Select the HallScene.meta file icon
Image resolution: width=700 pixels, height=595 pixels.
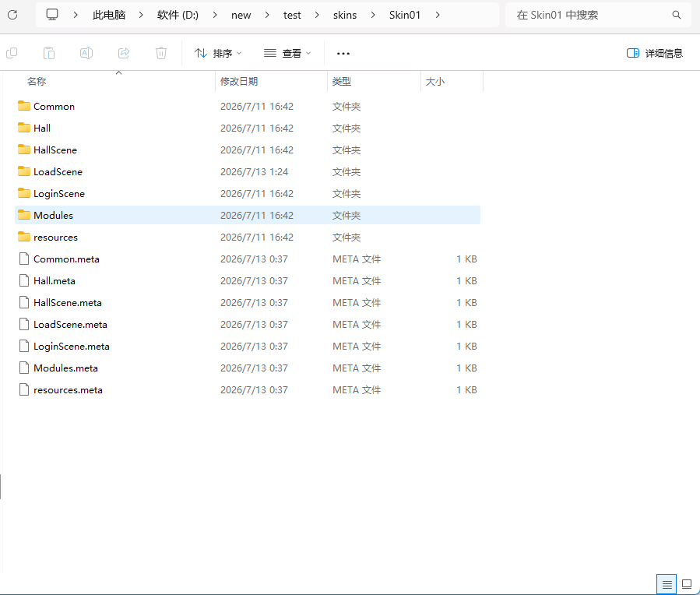click(x=24, y=303)
